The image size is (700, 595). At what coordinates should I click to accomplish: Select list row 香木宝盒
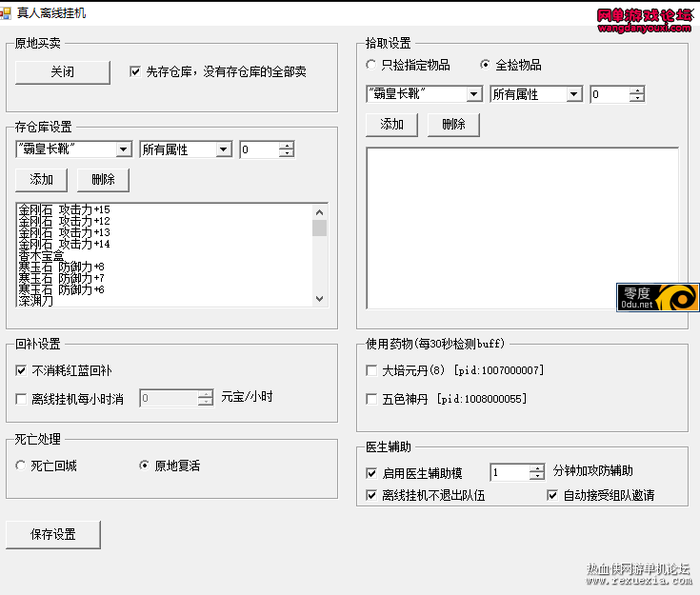coord(165,256)
